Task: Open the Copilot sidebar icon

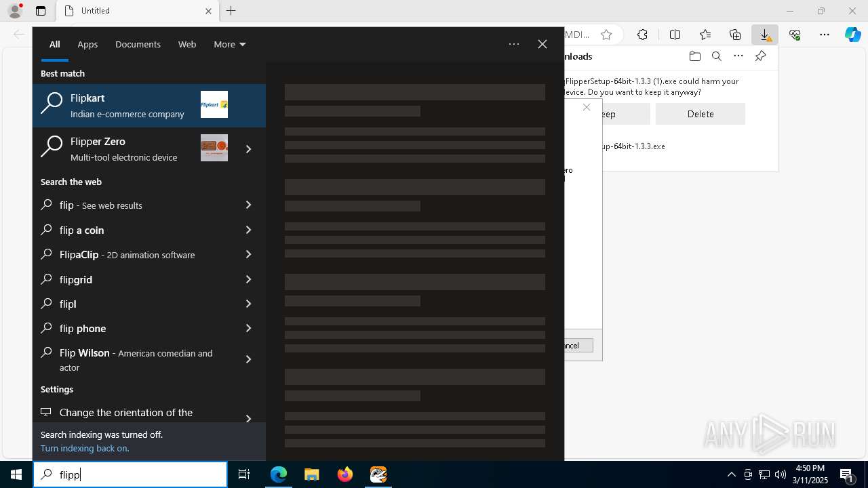Action: point(853,35)
